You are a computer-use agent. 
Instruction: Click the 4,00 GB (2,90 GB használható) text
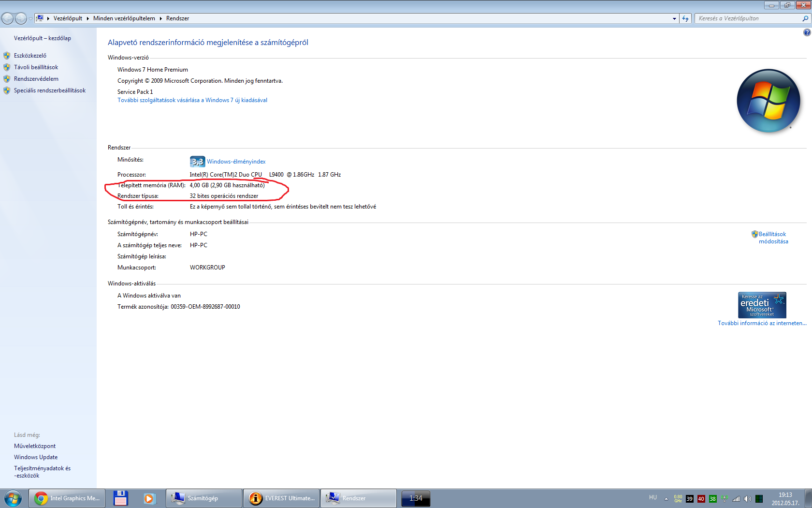click(227, 185)
